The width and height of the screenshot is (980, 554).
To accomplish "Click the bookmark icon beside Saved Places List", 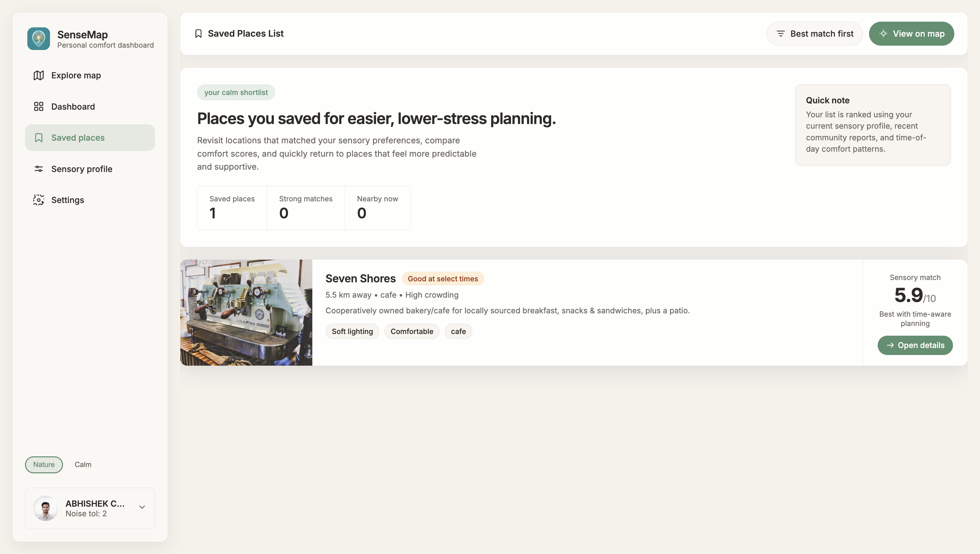I will click(x=198, y=33).
